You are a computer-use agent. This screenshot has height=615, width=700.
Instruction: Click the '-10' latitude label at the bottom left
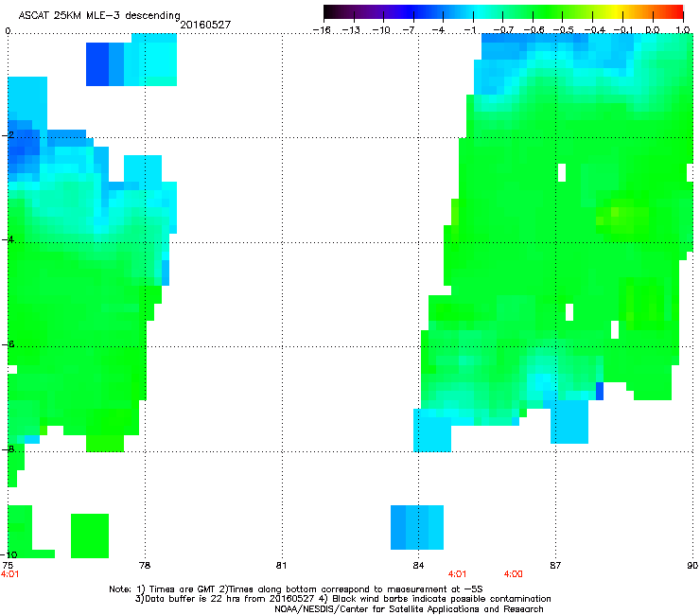click(x=9, y=554)
